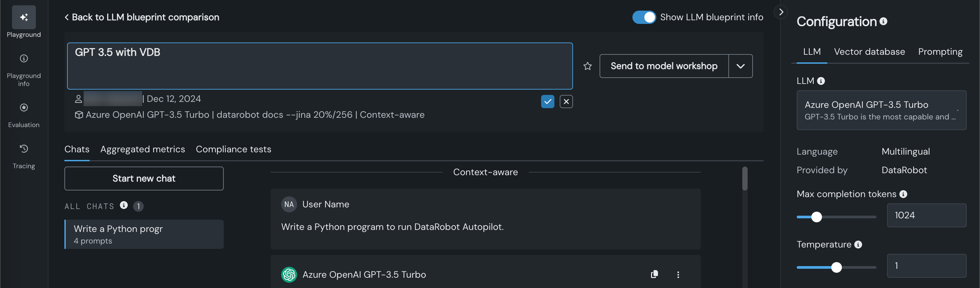Open the Tracing history icon
The image size is (980, 288).
click(x=24, y=149)
